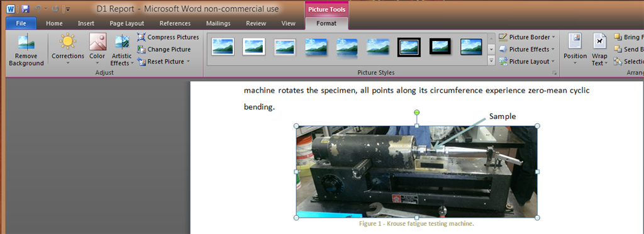Open the File tab
Screen dimensions: 644x234
pos(21,23)
